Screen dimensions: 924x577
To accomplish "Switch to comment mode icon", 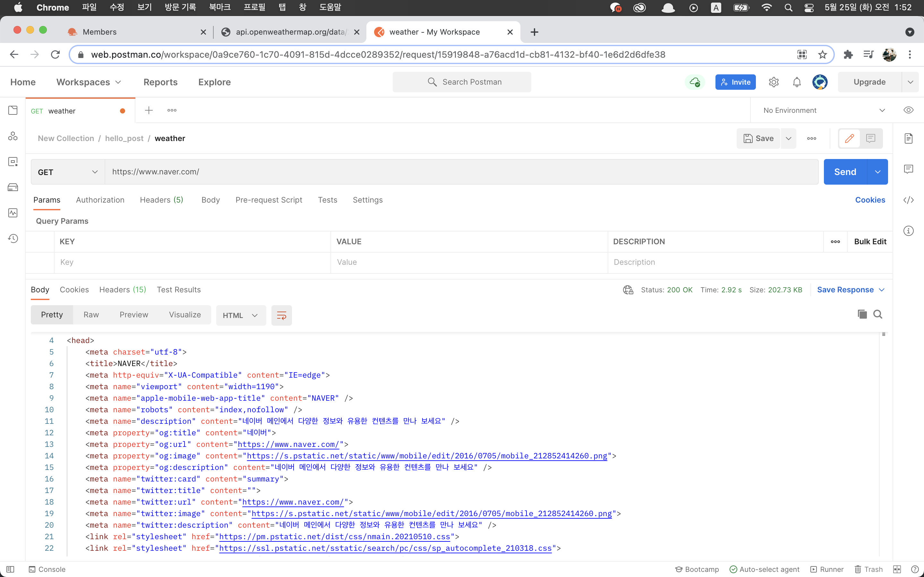I will tap(870, 138).
